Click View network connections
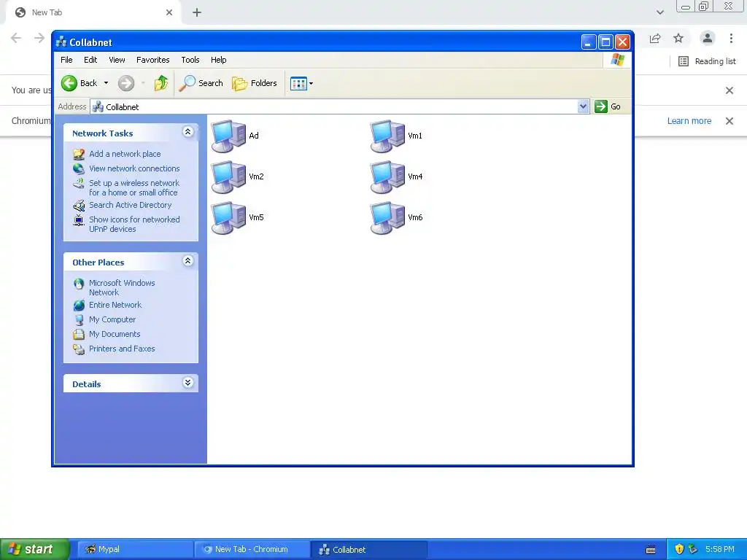The image size is (747, 560). click(134, 168)
